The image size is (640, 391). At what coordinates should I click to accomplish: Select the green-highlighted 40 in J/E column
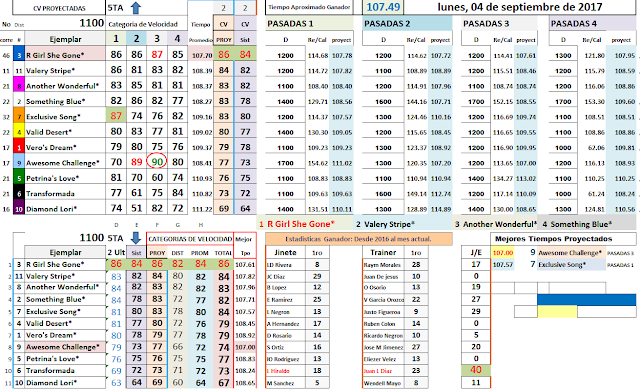(x=476, y=370)
